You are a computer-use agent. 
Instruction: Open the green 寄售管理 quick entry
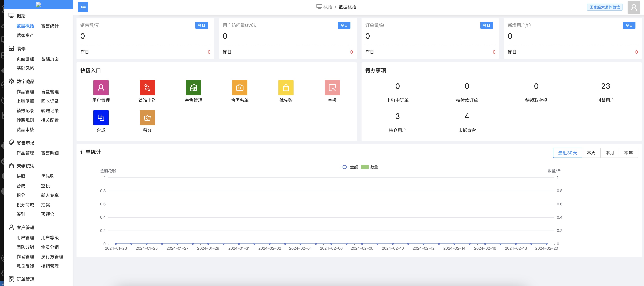tap(193, 88)
